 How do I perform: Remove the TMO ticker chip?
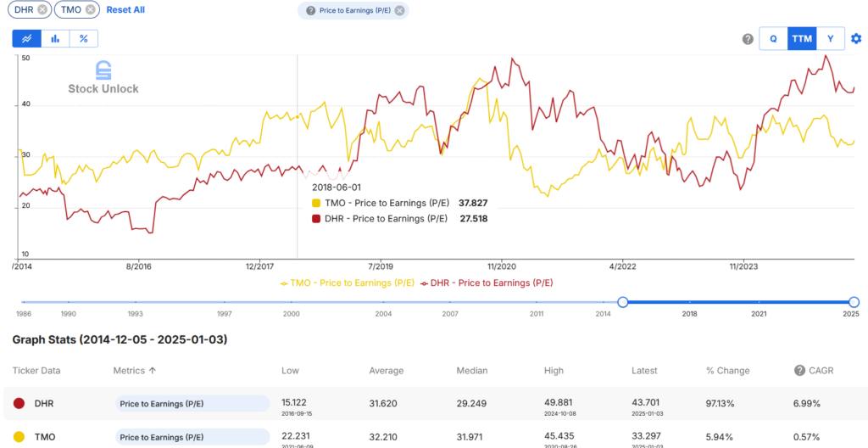click(x=90, y=9)
